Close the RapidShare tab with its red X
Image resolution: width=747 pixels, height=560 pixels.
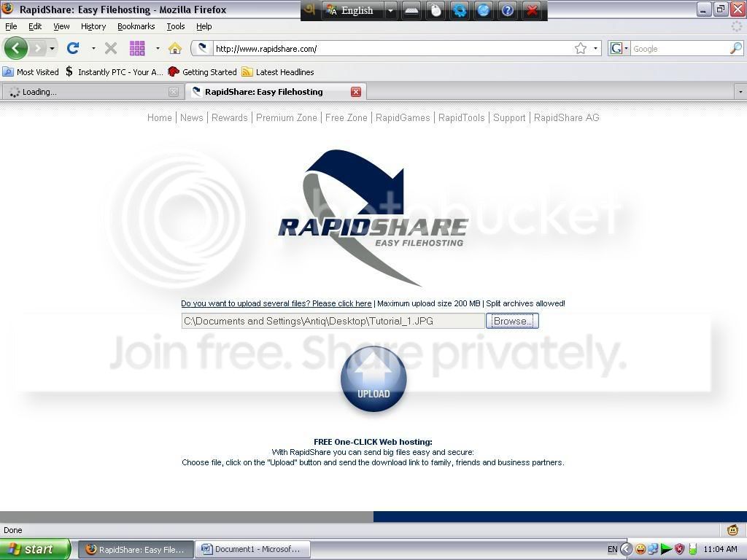(x=356, y=92)
